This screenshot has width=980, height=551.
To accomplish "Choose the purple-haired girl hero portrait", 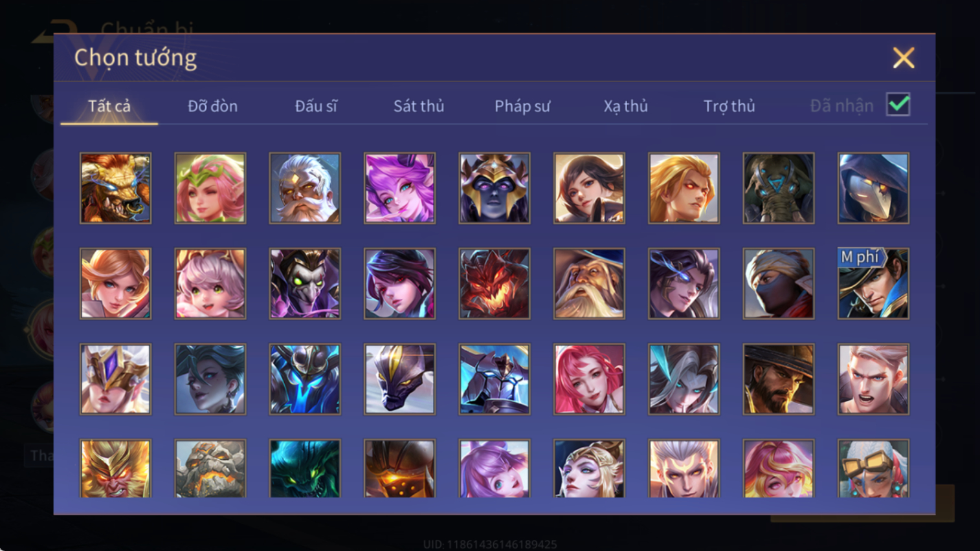I will point(399,188).
